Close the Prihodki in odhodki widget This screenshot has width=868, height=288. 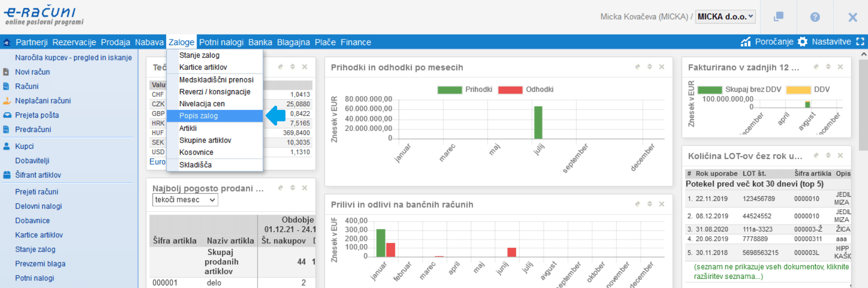click(661, 67)
